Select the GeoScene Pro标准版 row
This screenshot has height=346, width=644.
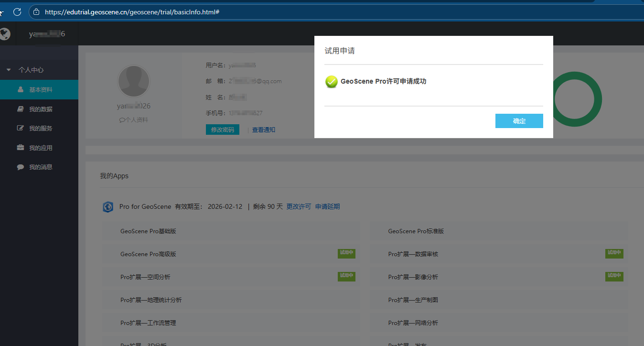(x=498, y=231)
